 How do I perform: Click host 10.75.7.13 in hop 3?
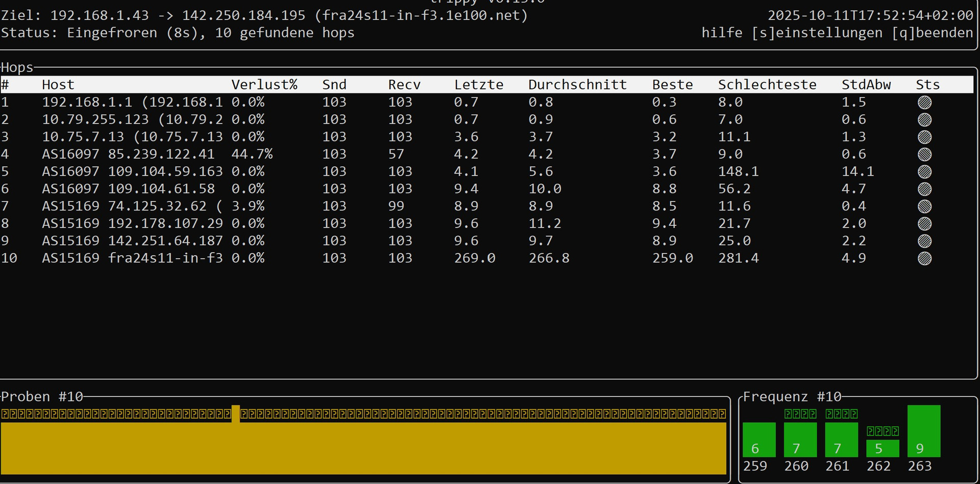click(132, 137)
